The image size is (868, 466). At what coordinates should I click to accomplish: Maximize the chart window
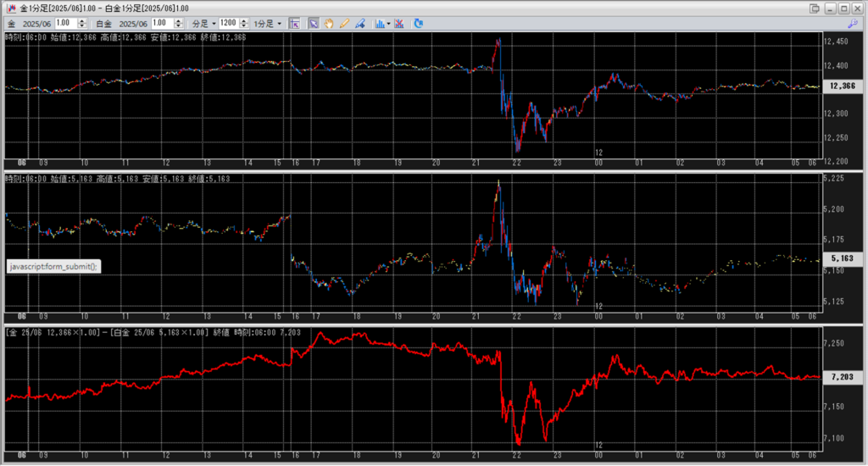[x=843, y=8]
